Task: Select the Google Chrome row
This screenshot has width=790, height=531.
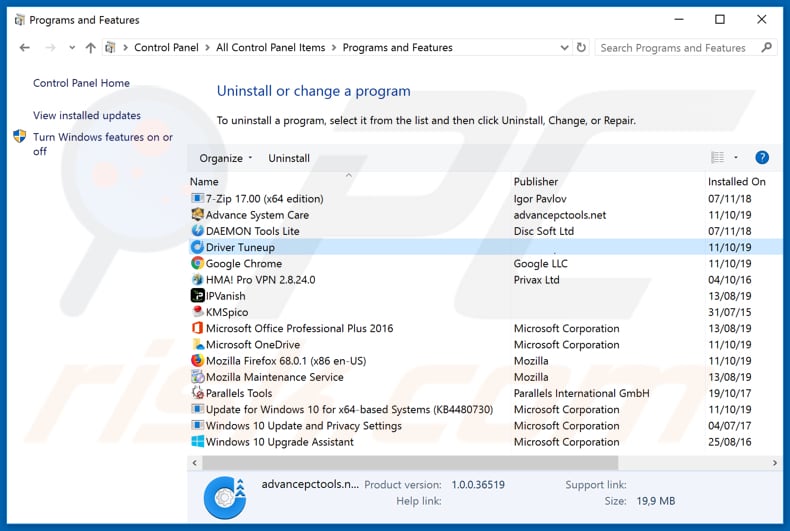Action: [485, 263]
